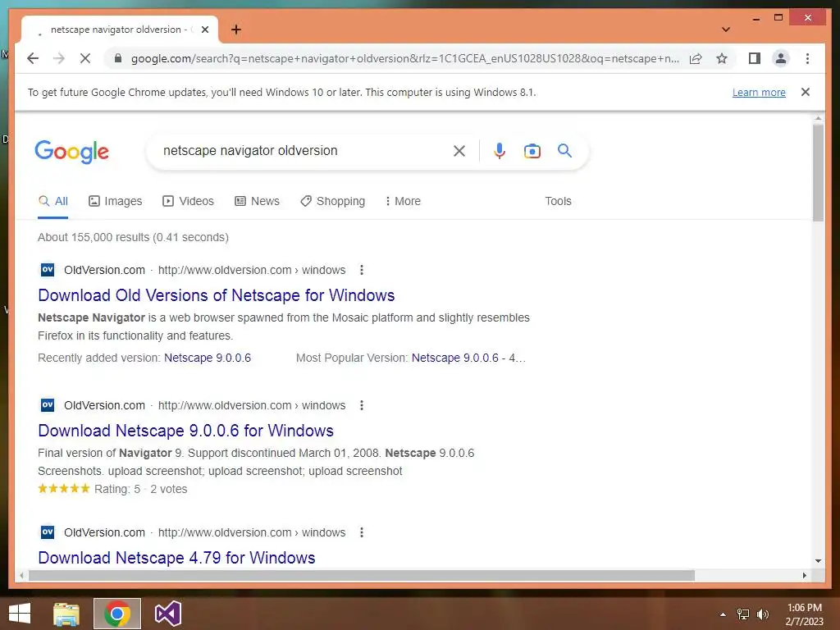Viewport: 840px width, 630px height.
Task: Select the All results tab
Action: tap(53, 201)
